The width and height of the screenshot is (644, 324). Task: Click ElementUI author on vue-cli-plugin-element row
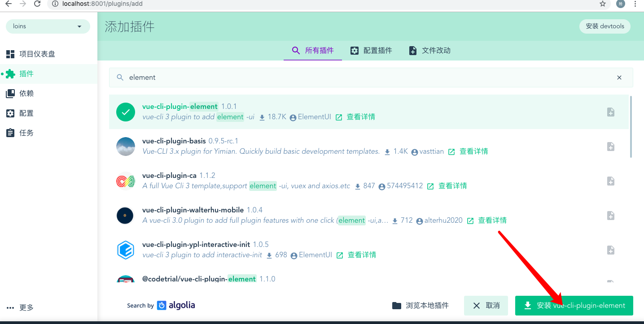(315, 117)
